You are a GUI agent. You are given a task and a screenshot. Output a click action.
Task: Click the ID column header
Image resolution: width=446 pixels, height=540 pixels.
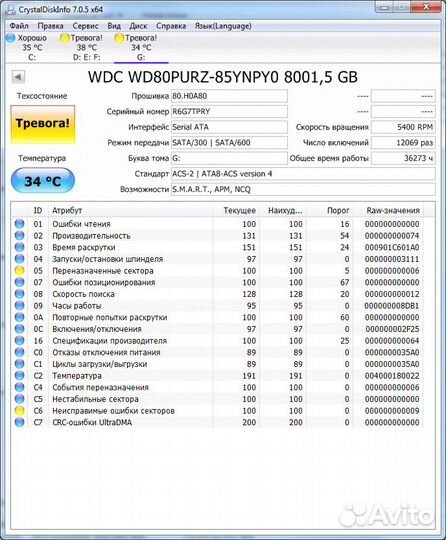[38, 210]
